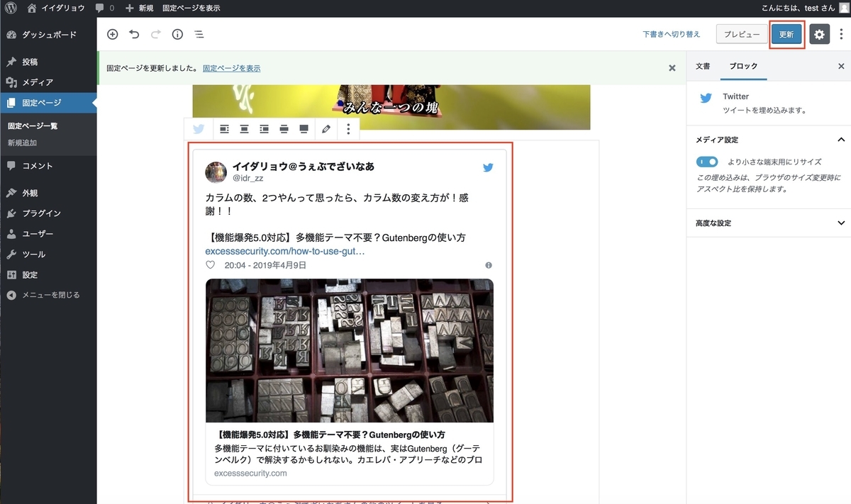Image resolution: width=851 pixels, height=504 pixels.
Task: Click the add block plus icon
Action: point(112,34)
